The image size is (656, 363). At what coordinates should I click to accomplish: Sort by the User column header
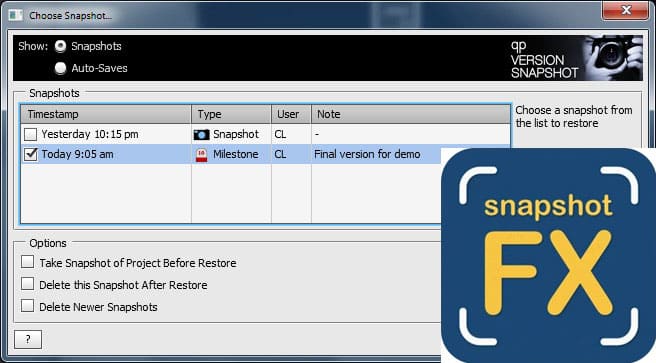coord(291,114)
